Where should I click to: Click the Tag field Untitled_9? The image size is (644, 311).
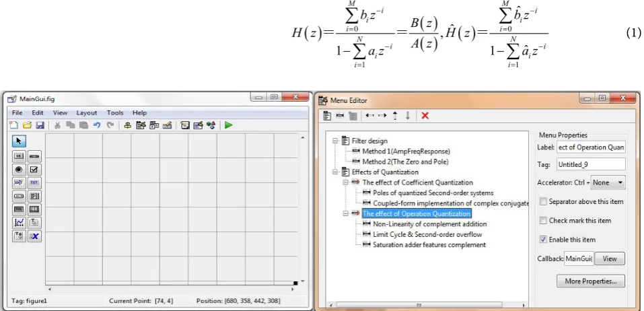point(591,164)
